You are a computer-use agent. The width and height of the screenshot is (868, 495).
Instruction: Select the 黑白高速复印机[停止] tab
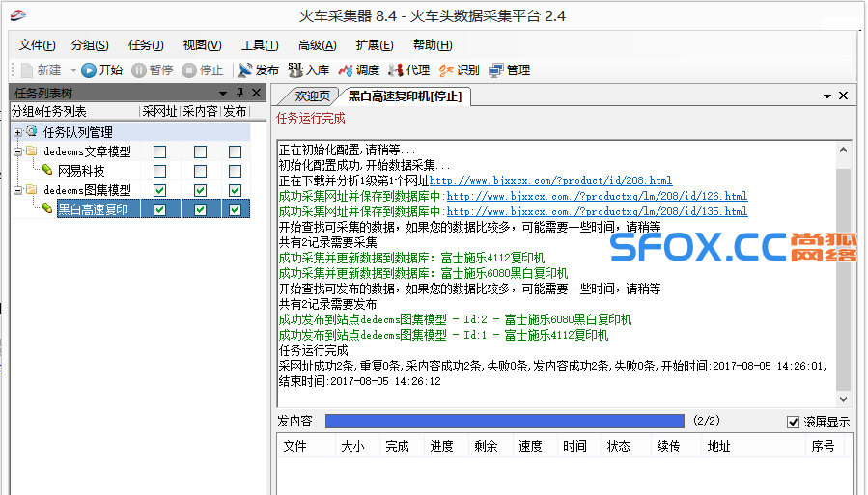pyautogui.click(x=405, y=96)
